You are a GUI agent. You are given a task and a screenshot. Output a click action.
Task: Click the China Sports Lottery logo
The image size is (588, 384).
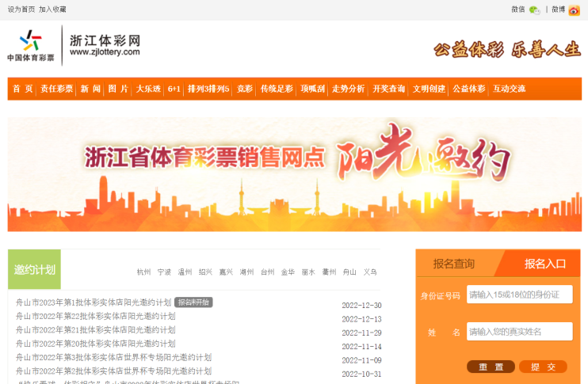tap(31, 46)
